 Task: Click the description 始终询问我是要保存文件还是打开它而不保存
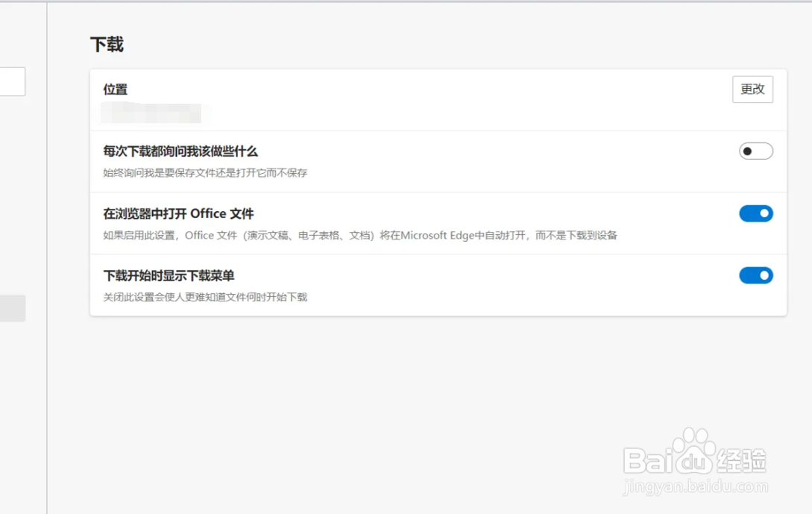pyautogui.click(x=207, y=173)
